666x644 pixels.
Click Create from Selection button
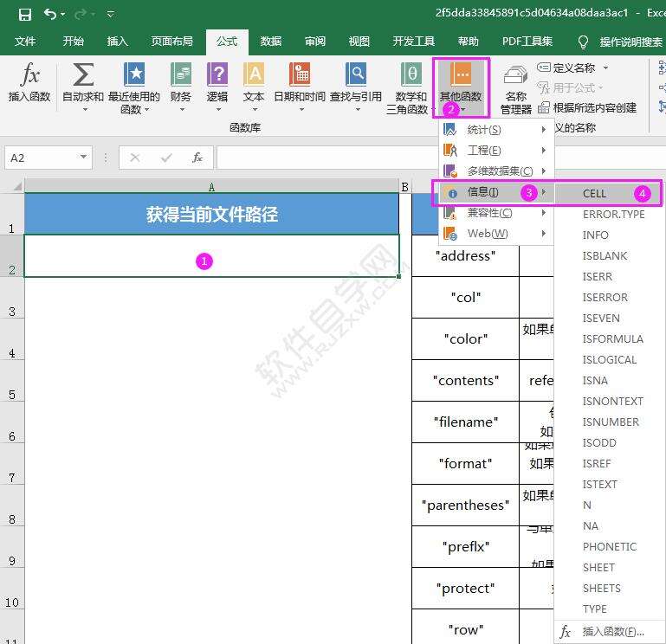(587, 107)
